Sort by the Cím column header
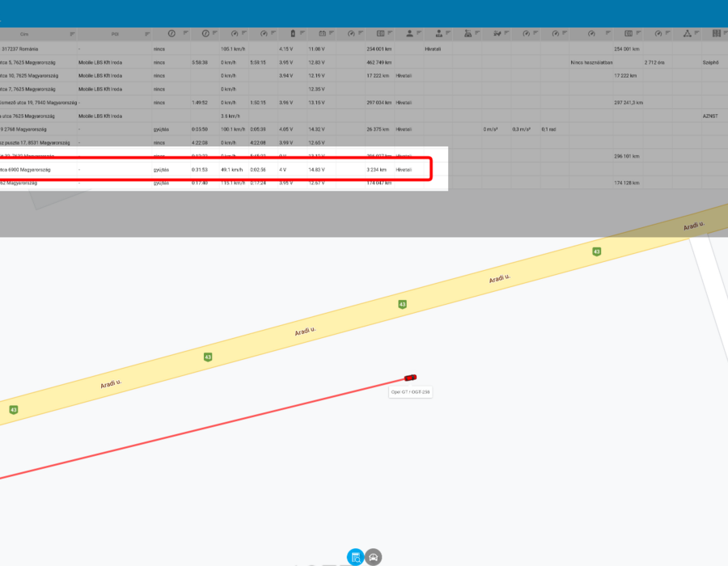The height and width of the screenshot is (566, 728). tap(24, 34)
